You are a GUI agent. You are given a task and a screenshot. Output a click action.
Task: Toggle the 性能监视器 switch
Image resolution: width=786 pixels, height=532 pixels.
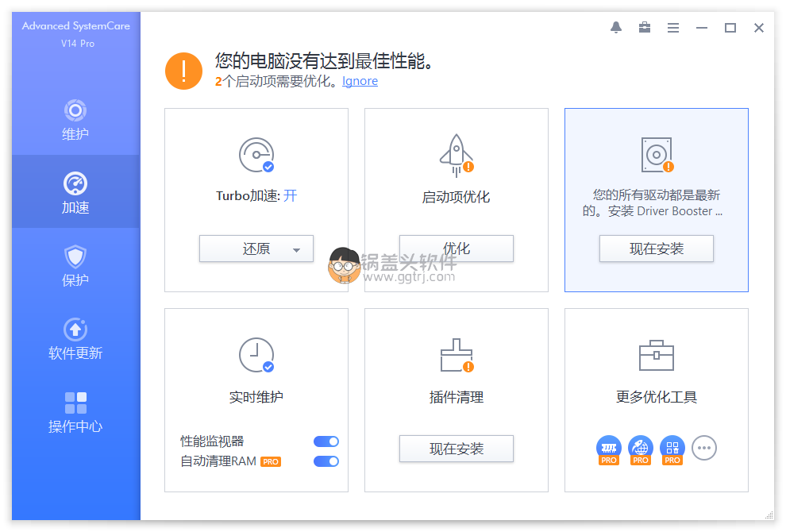[x=326, y=441]
